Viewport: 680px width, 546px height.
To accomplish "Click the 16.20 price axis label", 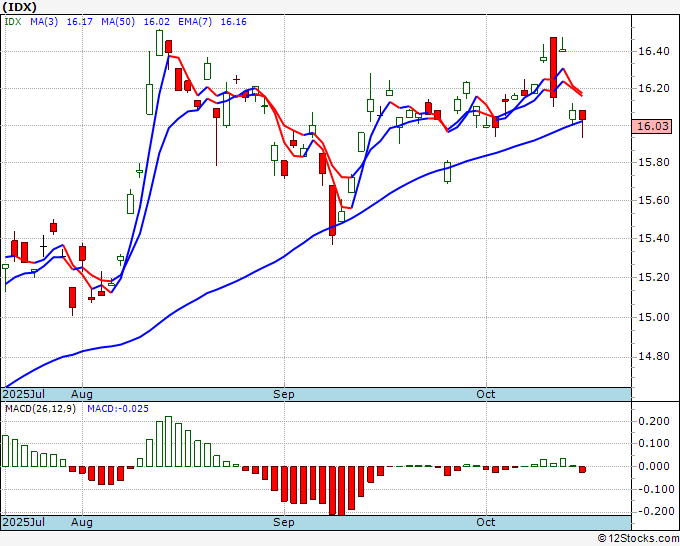I will coord(654,88).
